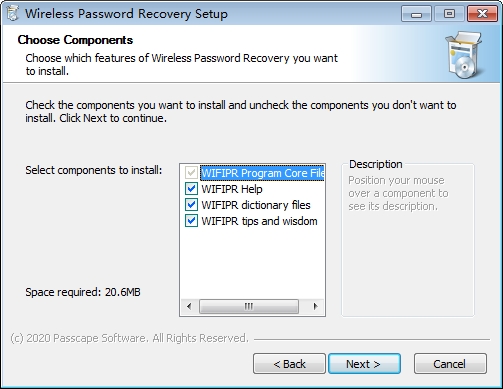Click the installer icon in title bar
This screenshot has width=503, height=389.
12,14
